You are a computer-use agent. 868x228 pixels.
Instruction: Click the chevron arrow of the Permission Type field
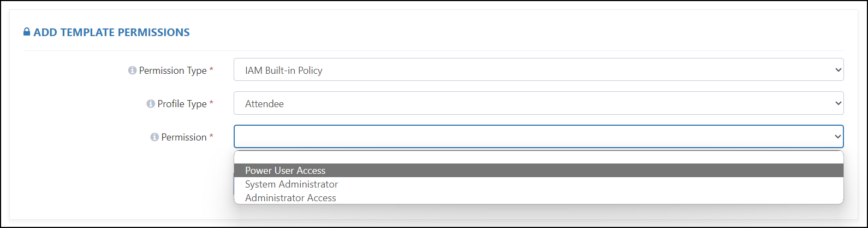click(x=838, y=70)
